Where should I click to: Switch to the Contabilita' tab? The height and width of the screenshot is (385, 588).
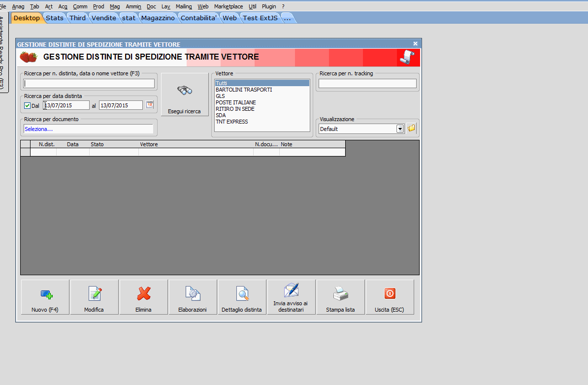point(199,18)
